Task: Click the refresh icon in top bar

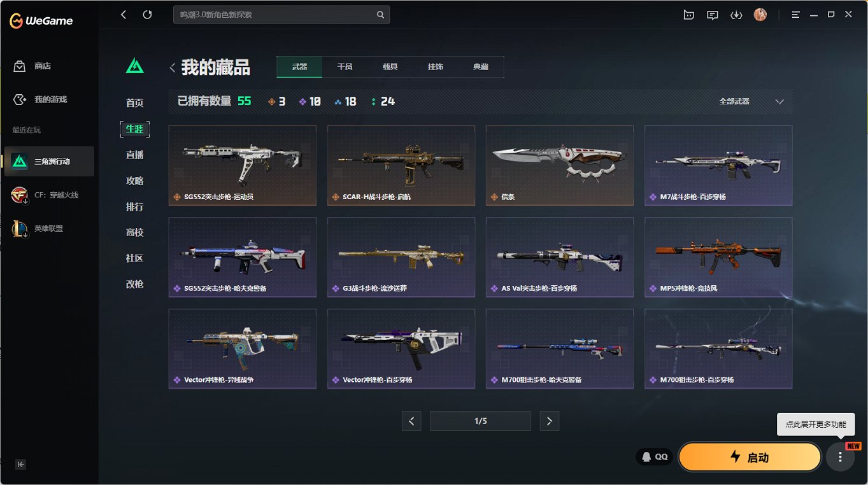Action: 147,15
